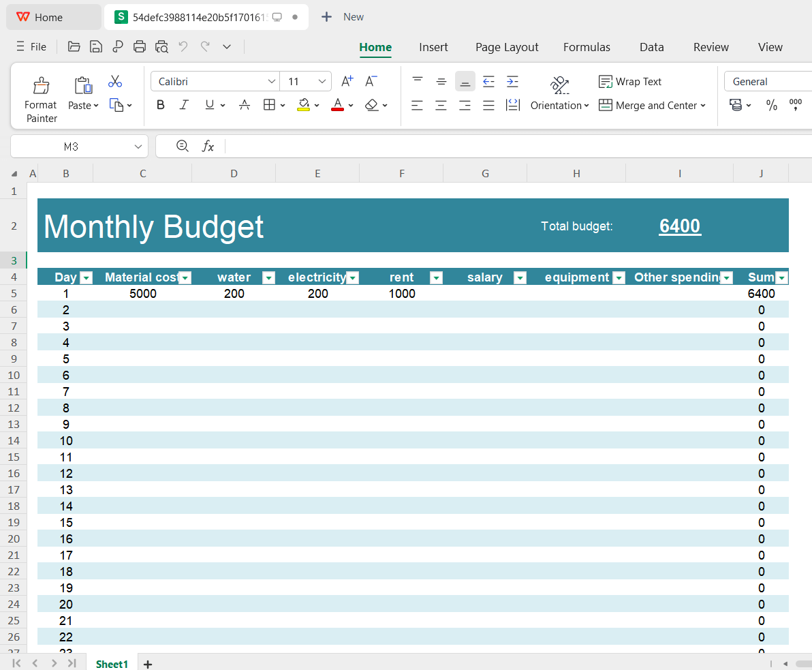Open the View tab

pos(770,47)
